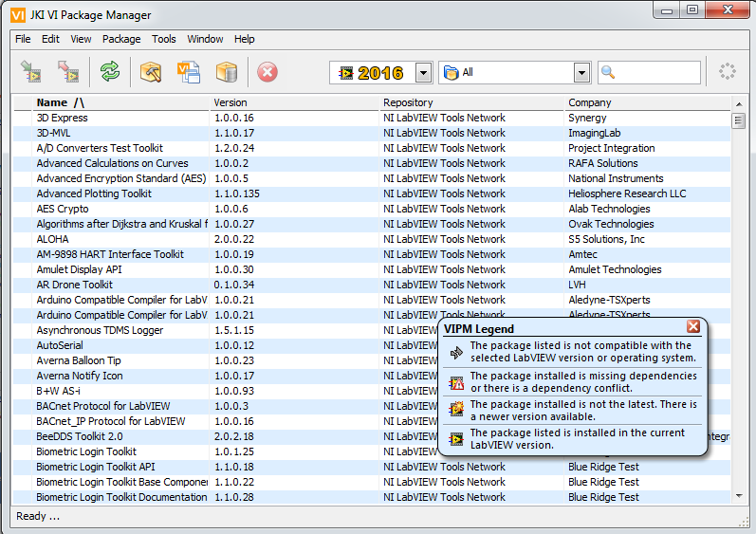Select BACnet_IP Protocol for LabVIEW
This screenshot has height=534, width=756.
(x=110, y=422)
